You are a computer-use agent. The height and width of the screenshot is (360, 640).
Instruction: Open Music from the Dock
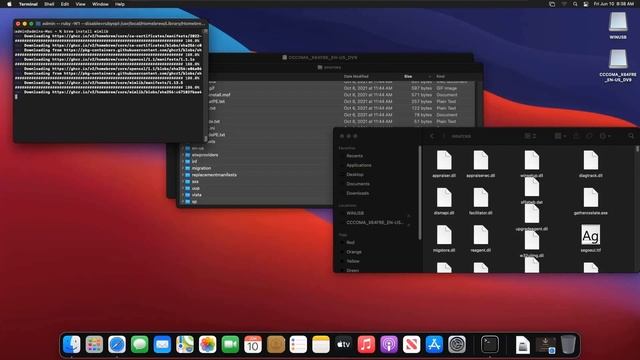coord(366,344)
